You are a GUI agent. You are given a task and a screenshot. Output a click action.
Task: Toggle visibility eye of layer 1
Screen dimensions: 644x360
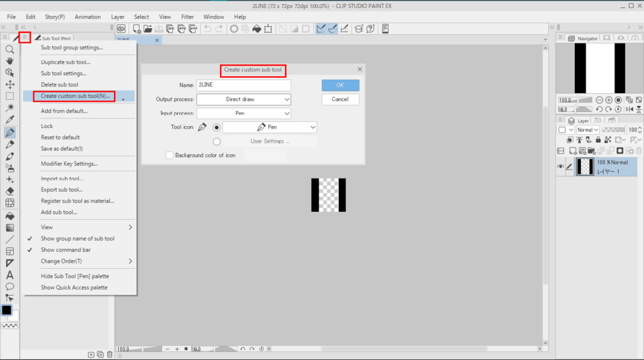click(561, 167)
